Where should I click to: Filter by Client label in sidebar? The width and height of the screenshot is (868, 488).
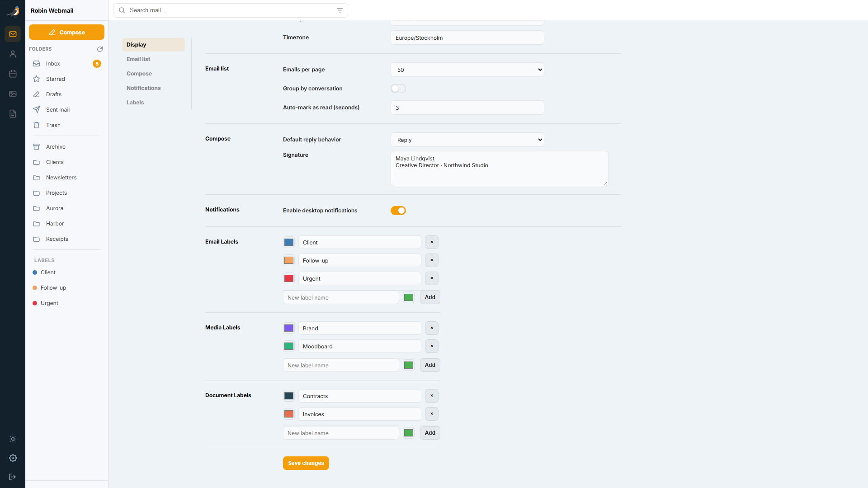coord(66,272)
